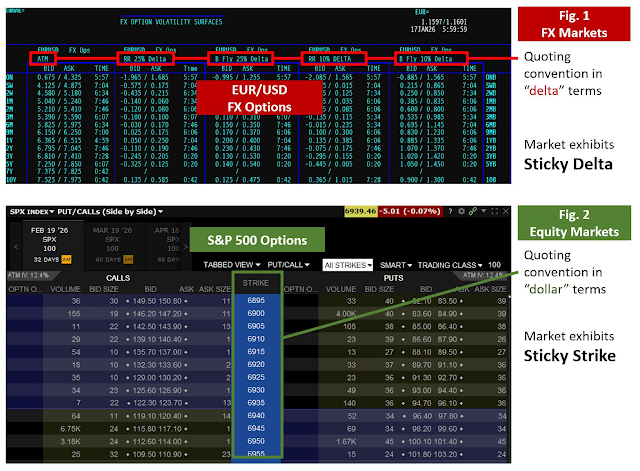Show earlier expiries with left arrow

click(x=16, y=247)
